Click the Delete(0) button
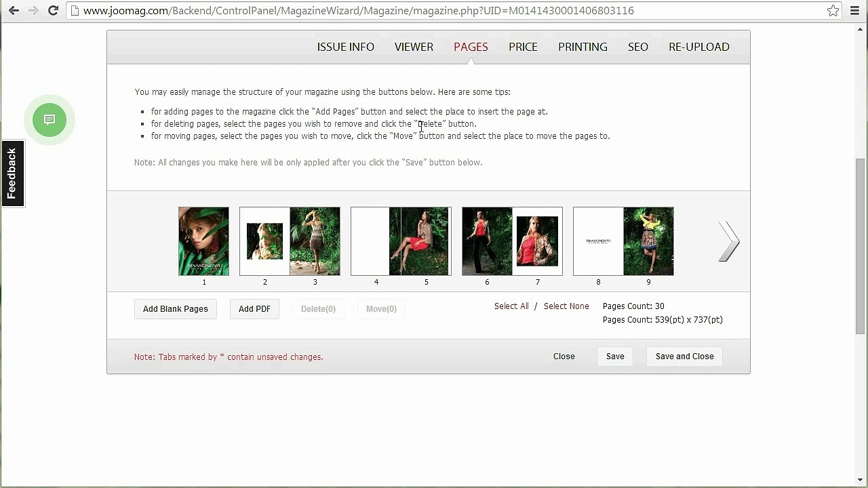This screenshot has width=868, height=488. (x=318, y=309)
